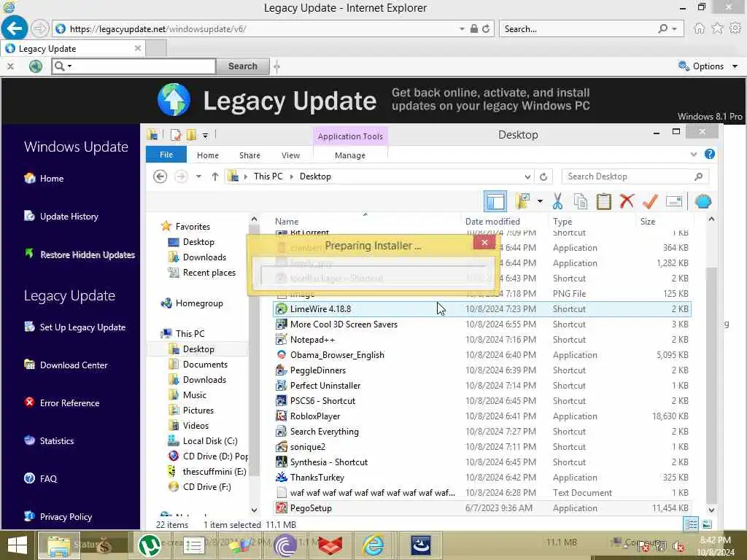This screenshot has height=560, width=747.
Task: Select ThanksTurkey application file
Action: click(x=481, y=478)
